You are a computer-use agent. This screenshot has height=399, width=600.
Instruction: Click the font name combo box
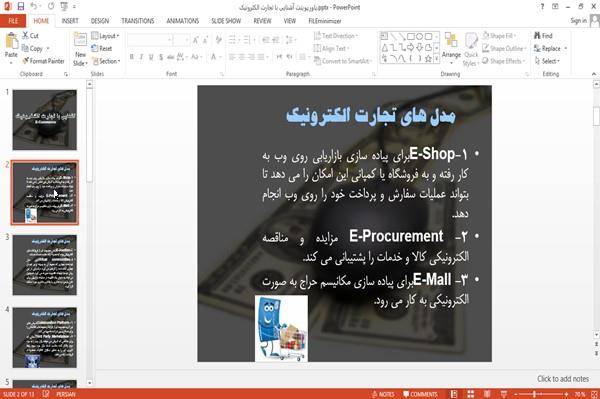(x=150, y=40)
